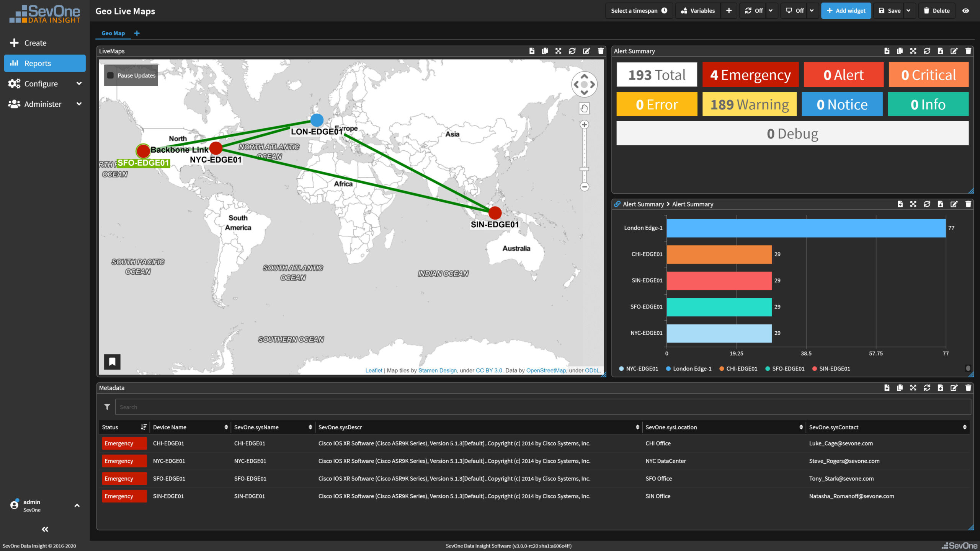
Task: Click the Delete dashboard button
Action: click(937, 11)
